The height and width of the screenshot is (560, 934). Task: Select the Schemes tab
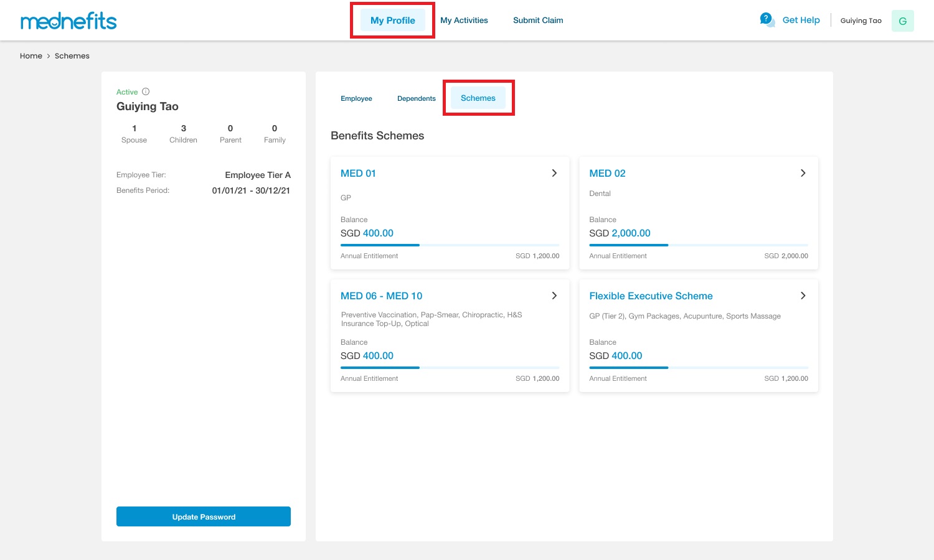click(x=478, y=98)
